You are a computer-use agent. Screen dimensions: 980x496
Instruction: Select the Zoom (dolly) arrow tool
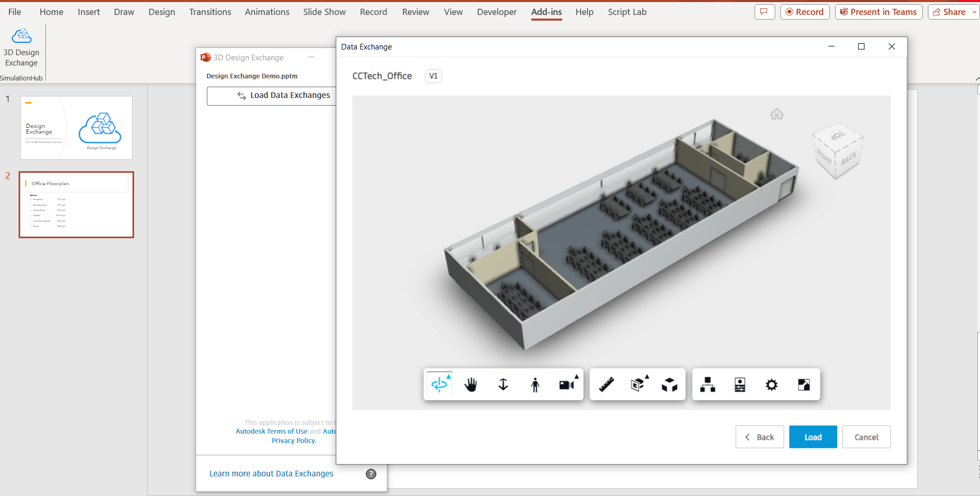503,385
